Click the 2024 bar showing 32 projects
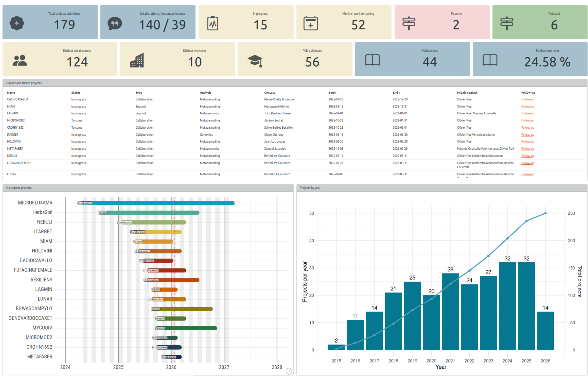 (x=507, y=306)
